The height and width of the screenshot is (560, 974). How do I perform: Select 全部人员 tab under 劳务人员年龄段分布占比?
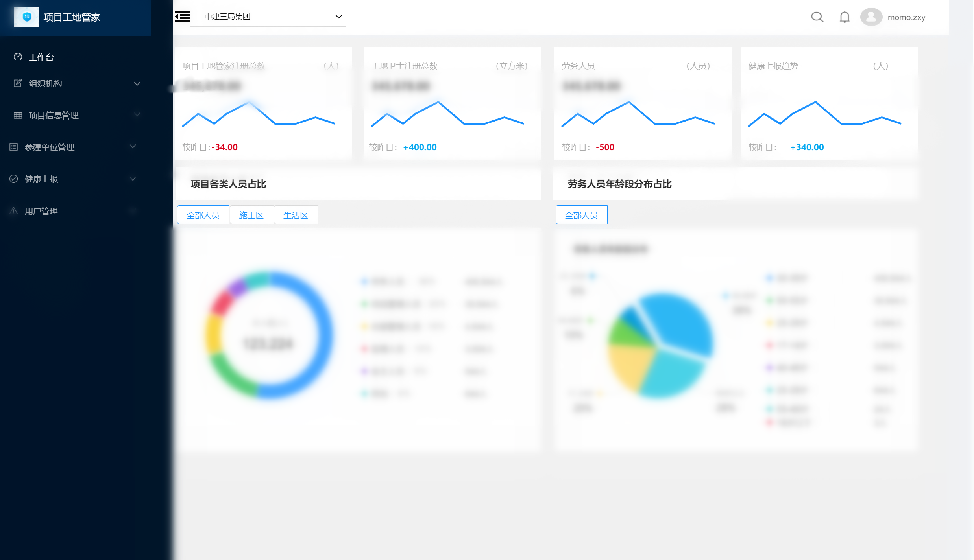(581, 215)
